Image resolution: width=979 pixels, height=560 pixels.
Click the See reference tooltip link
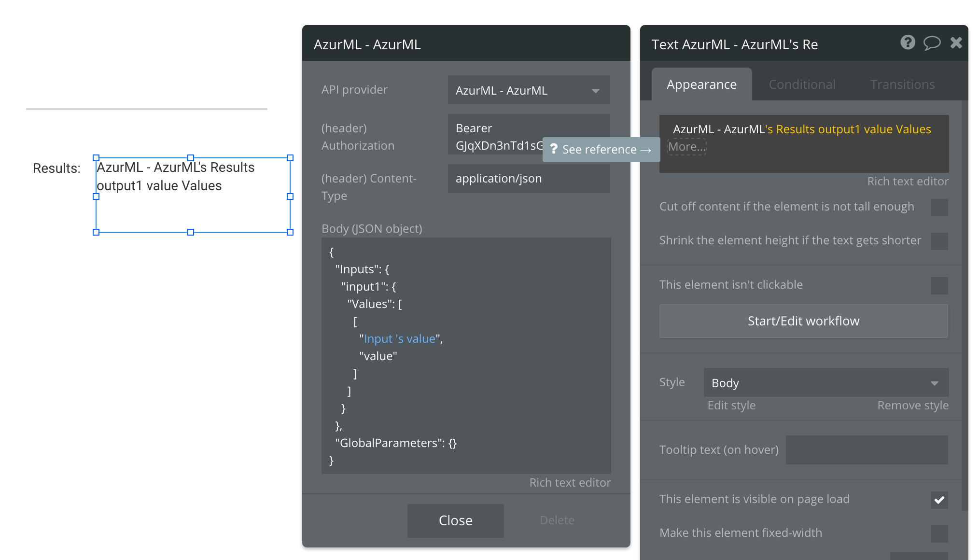pos(601,150)
